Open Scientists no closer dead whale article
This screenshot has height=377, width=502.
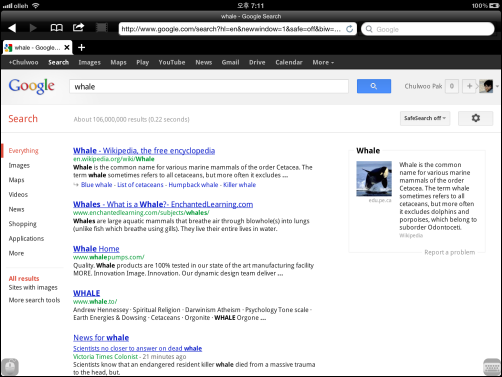tap(137, 348)
